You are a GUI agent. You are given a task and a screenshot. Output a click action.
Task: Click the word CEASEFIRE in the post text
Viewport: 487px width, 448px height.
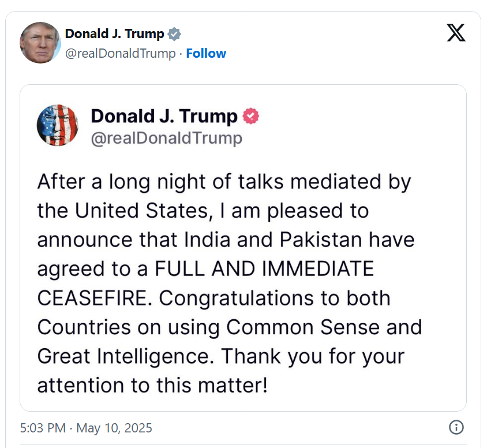[95, 298]
